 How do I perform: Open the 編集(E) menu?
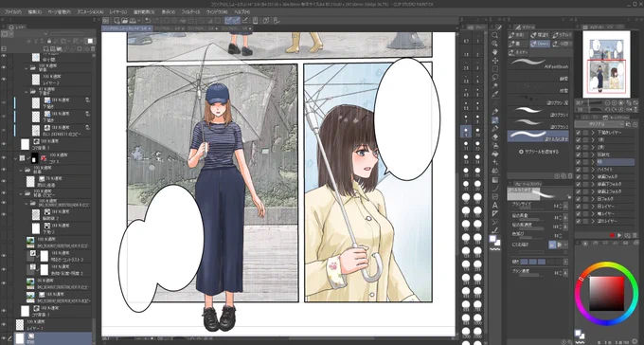[35, 12]
